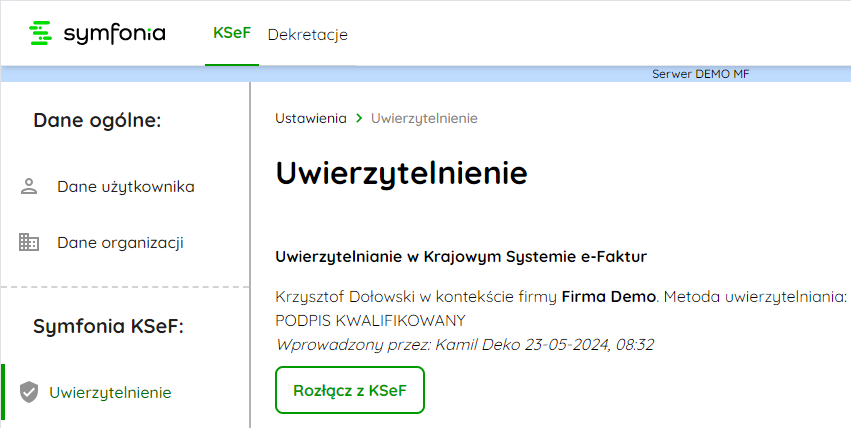The image size is (851, 428).
Task: Click the green breadcrumb chevron arrow
Action: pos(359,118)
